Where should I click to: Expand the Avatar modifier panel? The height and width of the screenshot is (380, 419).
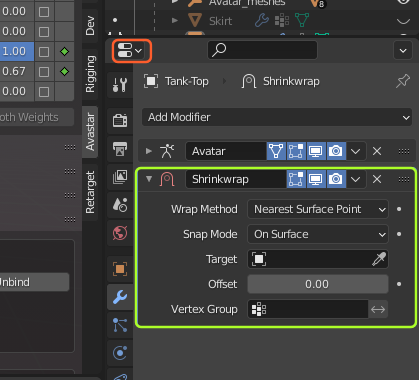point(149,151)
